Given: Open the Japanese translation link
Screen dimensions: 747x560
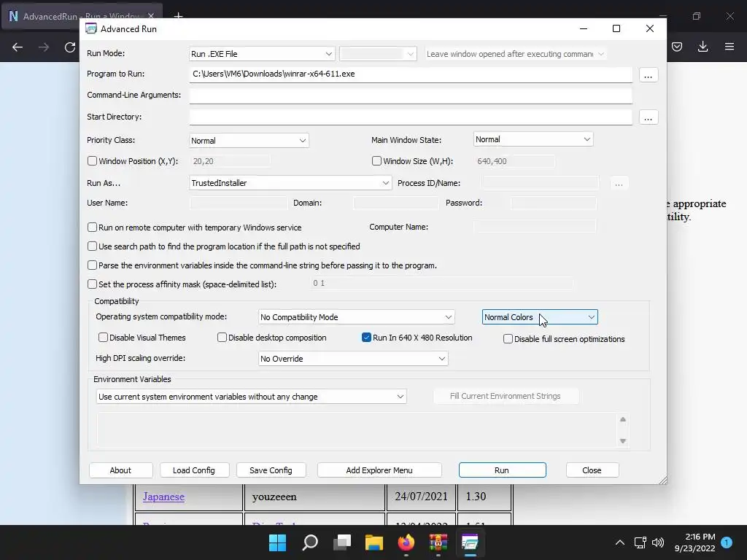Looking at the screenshot, I should 163,497.
